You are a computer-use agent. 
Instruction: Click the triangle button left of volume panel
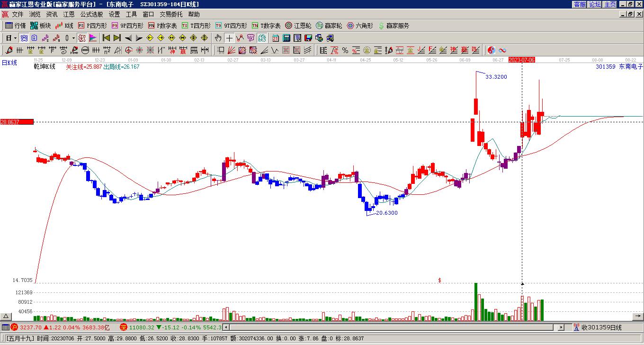(6, 317)
